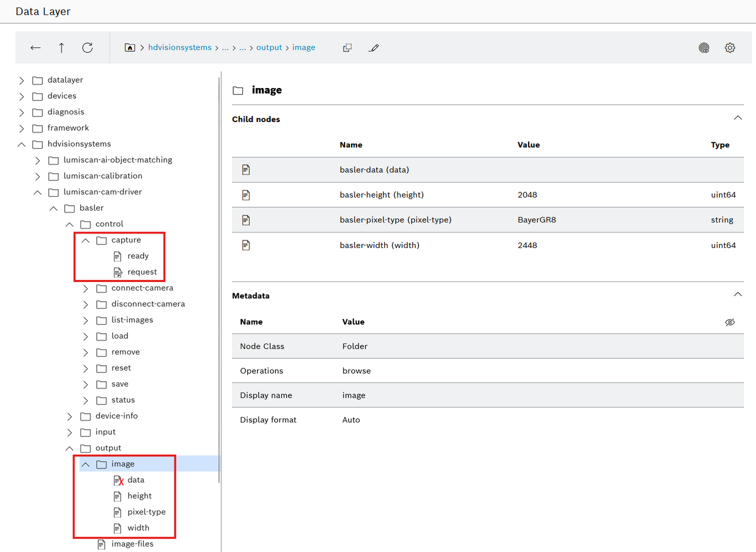Viewport: 756px width, 552px height.
Task: Click the ready node file icon
Action: click(x=118, y=256)
